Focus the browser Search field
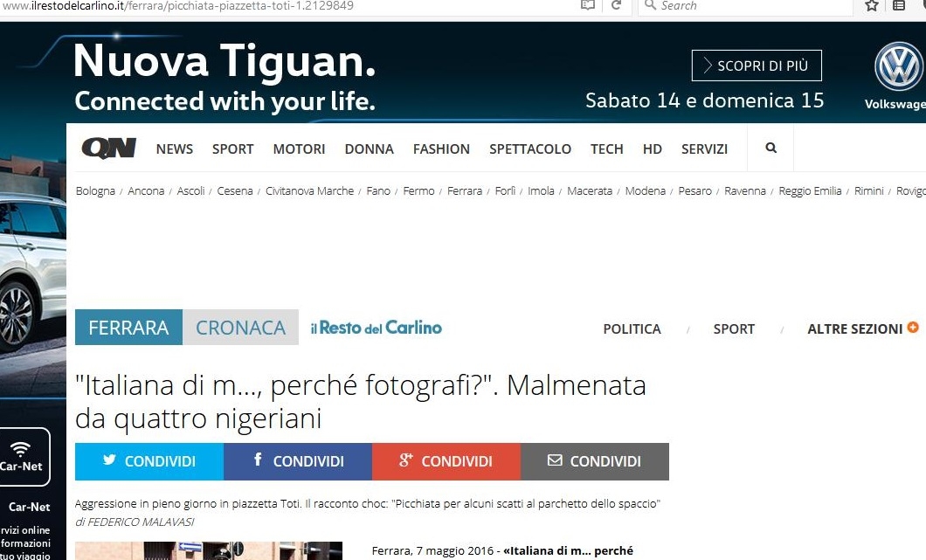 click(x=745, y=6)
